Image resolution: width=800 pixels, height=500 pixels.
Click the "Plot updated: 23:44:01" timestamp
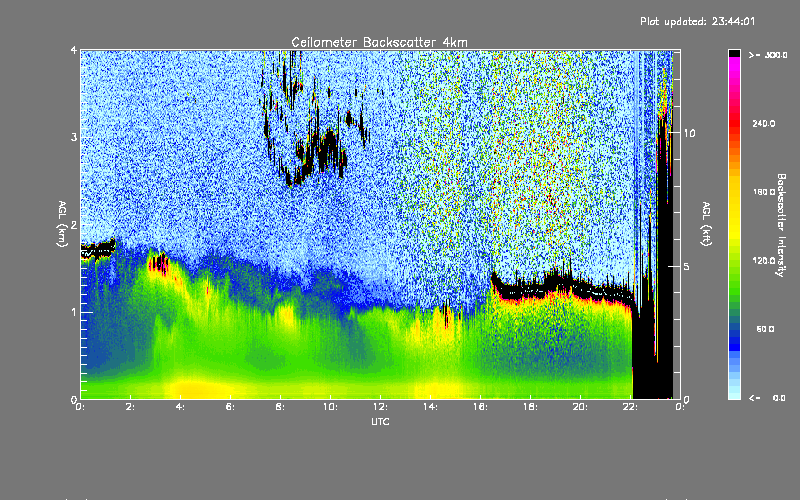[x=697, y=21]
